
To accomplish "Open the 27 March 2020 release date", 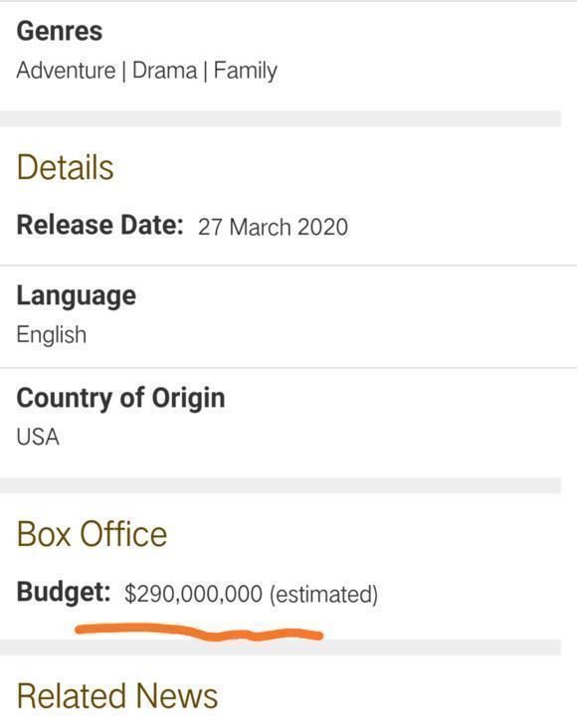I will (273, 227).
